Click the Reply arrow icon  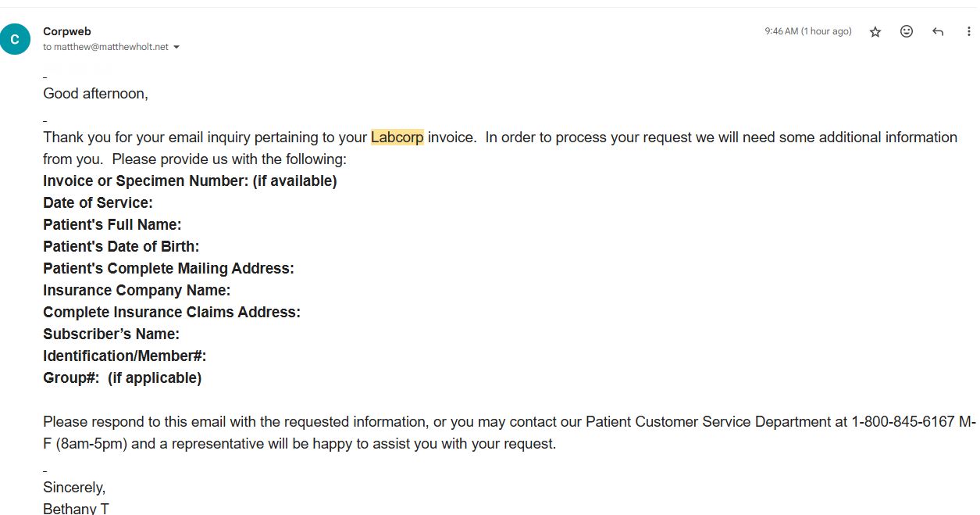pos(938,32)
